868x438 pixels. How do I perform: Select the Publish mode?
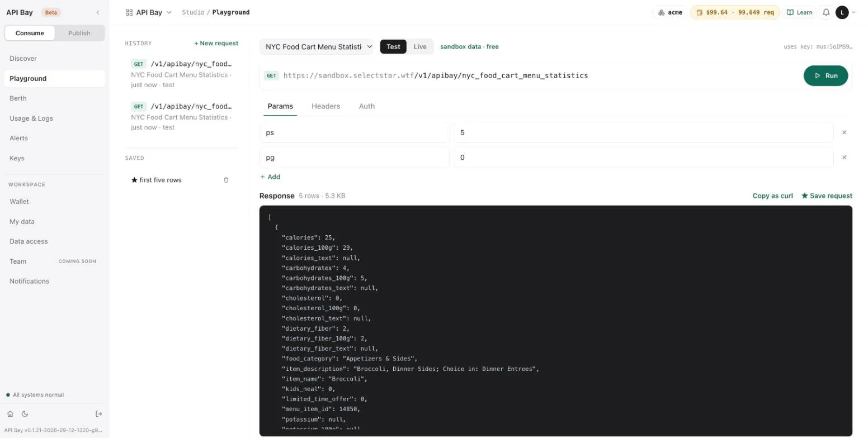pos(79,33)
